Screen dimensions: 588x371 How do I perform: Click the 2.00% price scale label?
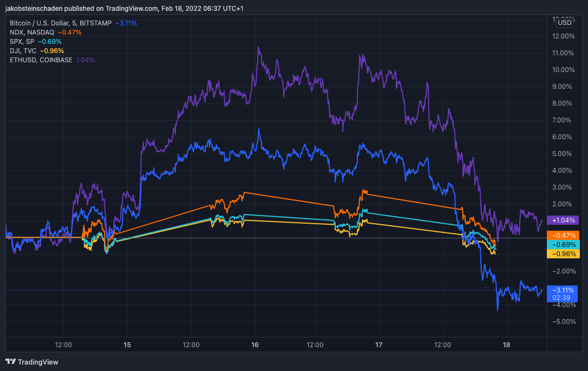click(x=562, y=204)
